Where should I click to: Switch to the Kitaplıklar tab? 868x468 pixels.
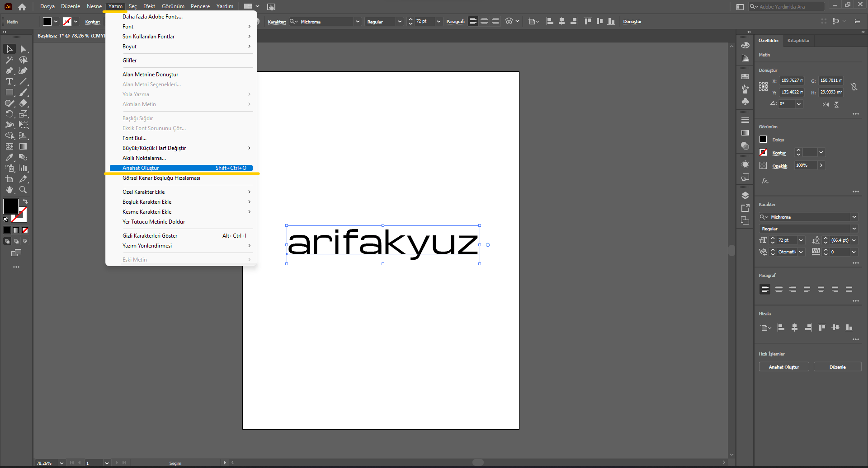tap(799, 40)
